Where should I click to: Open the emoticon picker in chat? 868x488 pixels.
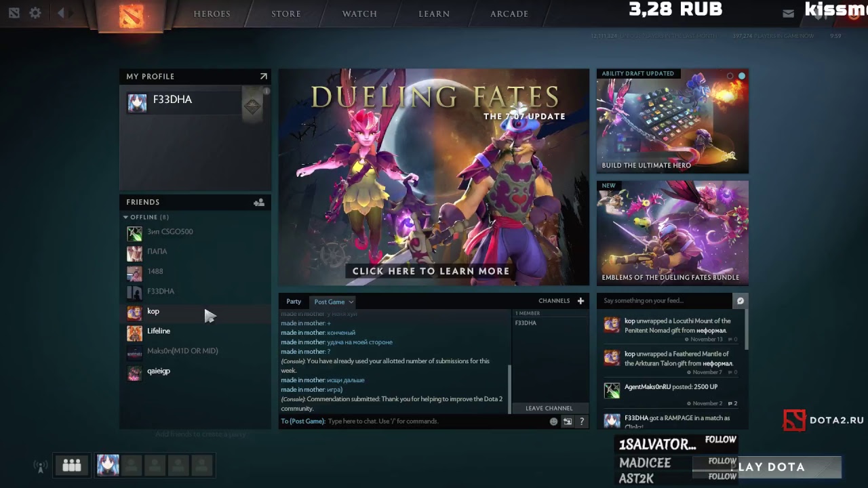pyautogui.click(x=553, y=422)
